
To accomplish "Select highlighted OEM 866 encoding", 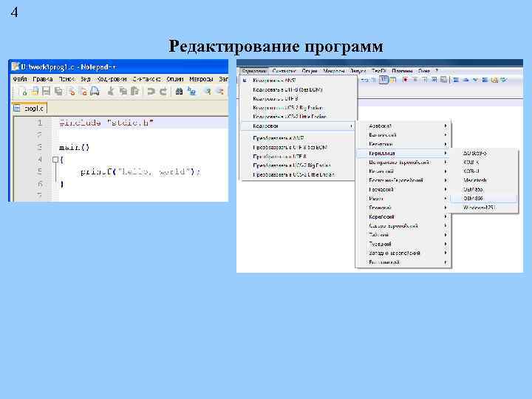I will (484, 198).
